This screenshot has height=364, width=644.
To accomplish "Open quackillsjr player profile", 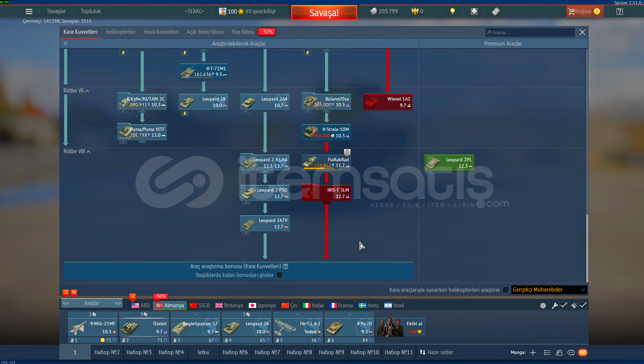I will 264,11.
